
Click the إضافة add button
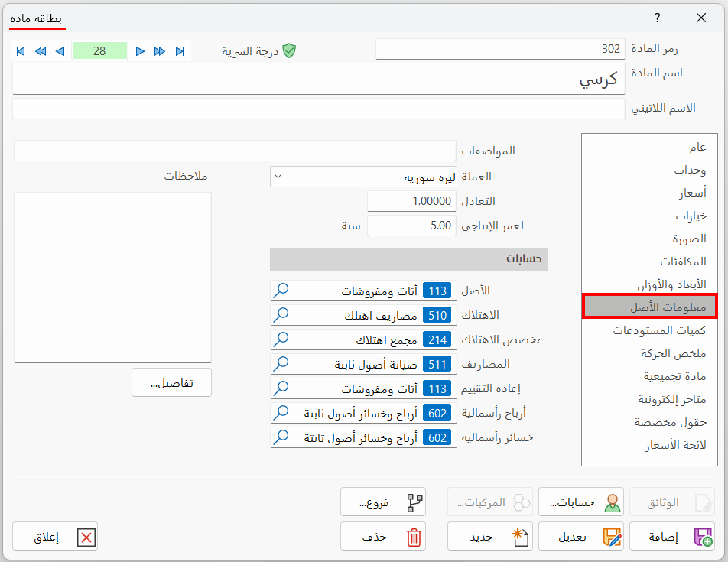click(672, 537)
